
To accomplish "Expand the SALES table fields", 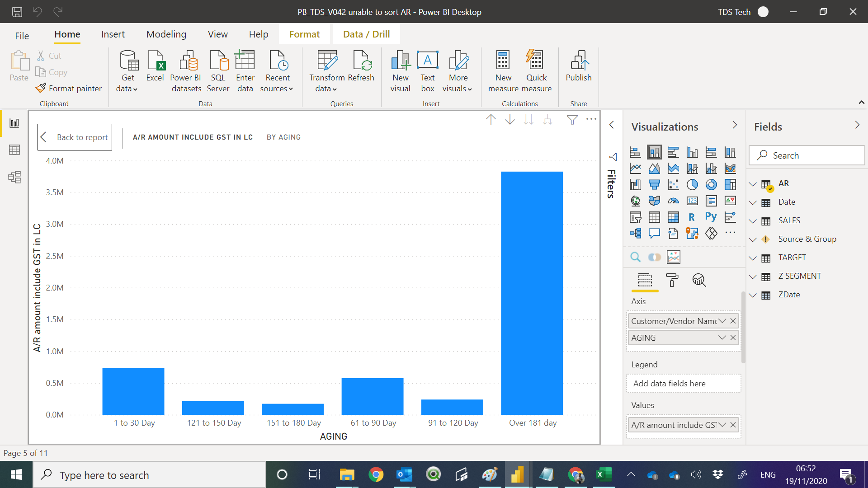I will [753, 221].
